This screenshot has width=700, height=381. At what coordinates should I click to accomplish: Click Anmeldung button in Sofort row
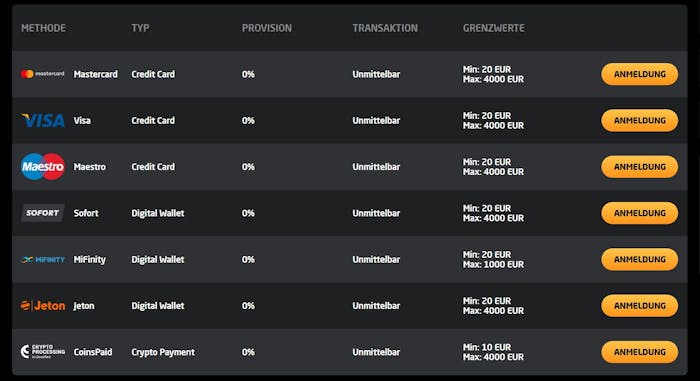[x=639, y=213]
